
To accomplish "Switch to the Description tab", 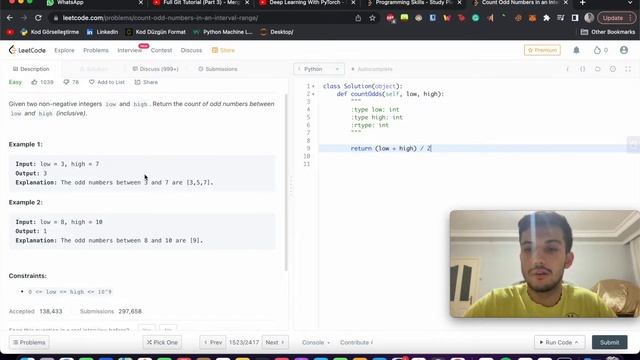I will point(31,69).
